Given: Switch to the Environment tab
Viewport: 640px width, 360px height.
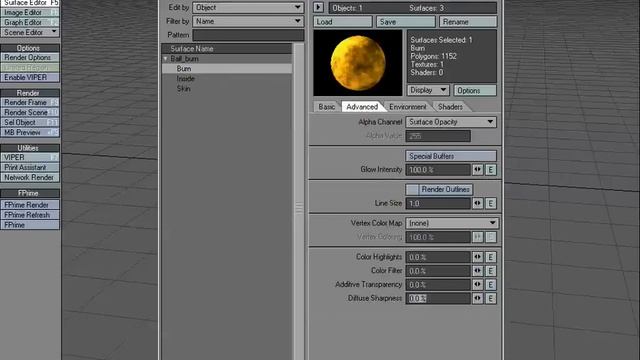Looking at the screenshot, I should point(407,107).
